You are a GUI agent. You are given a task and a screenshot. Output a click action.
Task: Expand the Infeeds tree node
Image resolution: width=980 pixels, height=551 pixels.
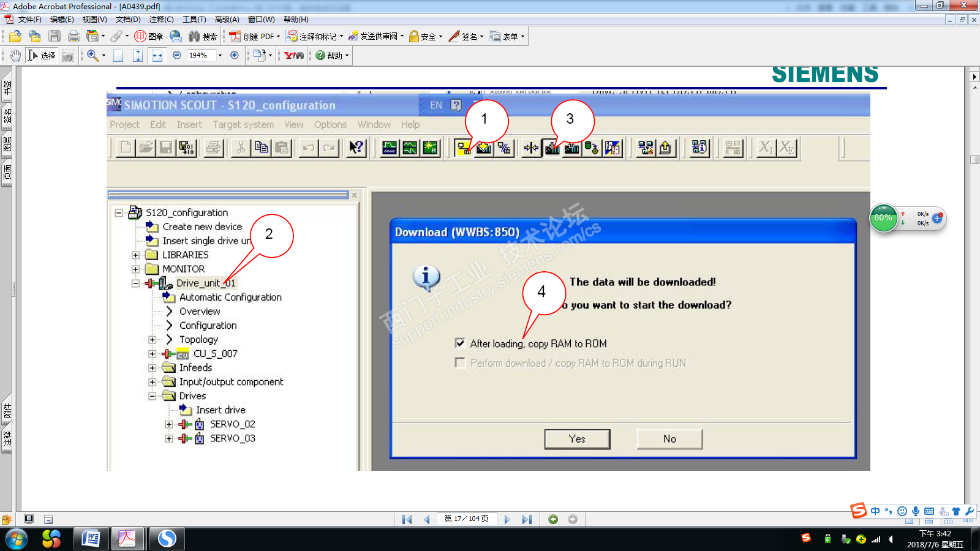click(x=152, y=368)
